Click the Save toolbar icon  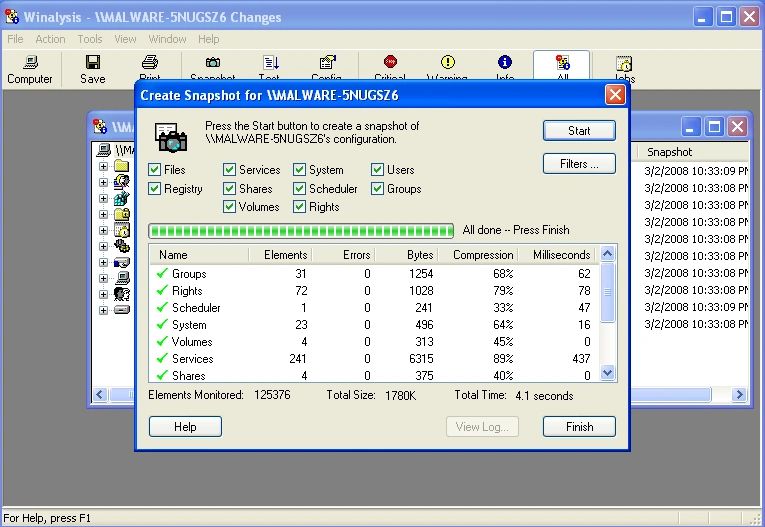[x=92, y=69]
